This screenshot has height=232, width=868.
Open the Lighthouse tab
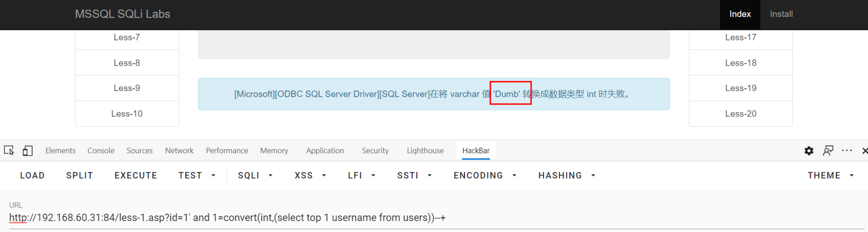425,150
